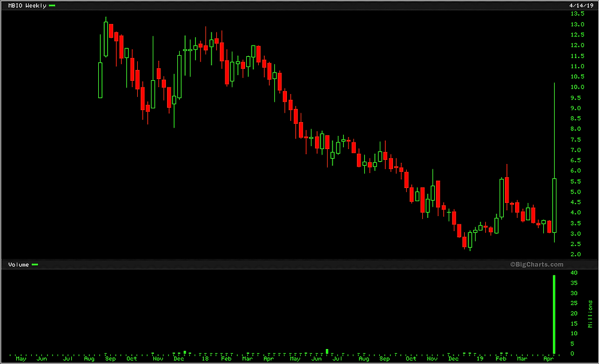Click the small June volume bar
Image resolution: width=599 pixels, height=364 pixels.
[327, 351]
